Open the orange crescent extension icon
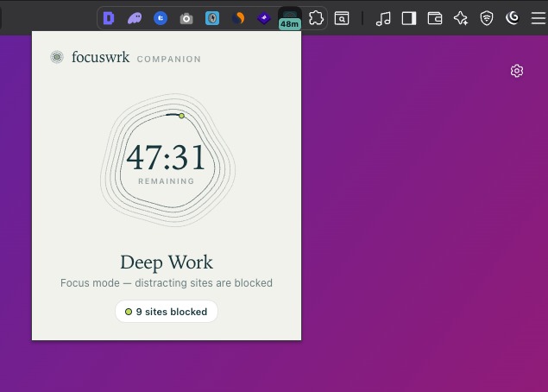This screenshot has width=548, height=392. 238,18
